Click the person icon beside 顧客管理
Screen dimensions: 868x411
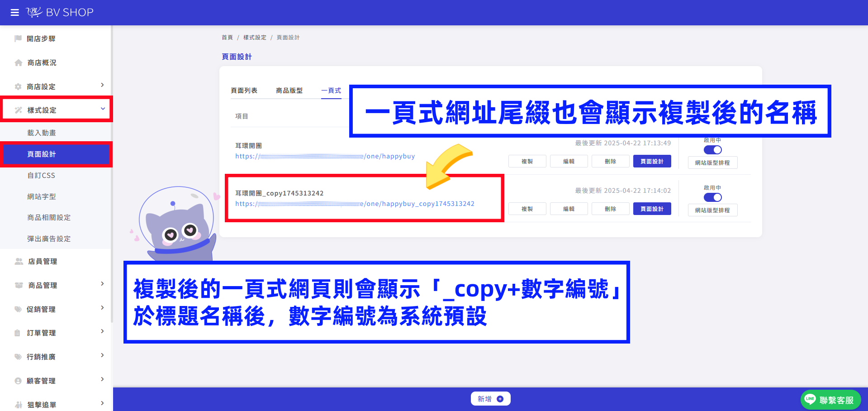(x=18, y=381)
